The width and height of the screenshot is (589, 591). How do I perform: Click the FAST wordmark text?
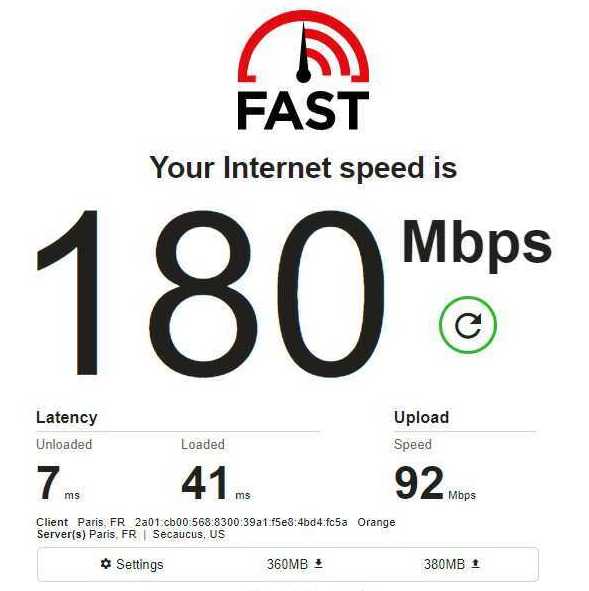(303, 111)
